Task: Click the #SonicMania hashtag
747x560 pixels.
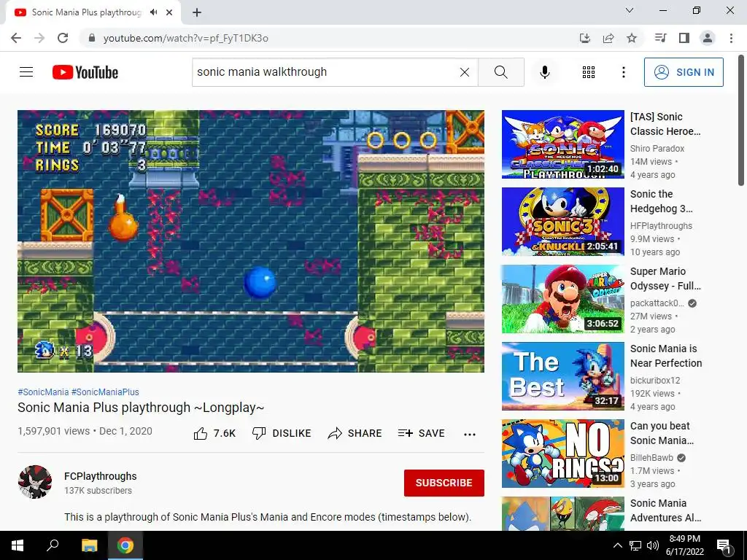Action: [x=43, y=392]
